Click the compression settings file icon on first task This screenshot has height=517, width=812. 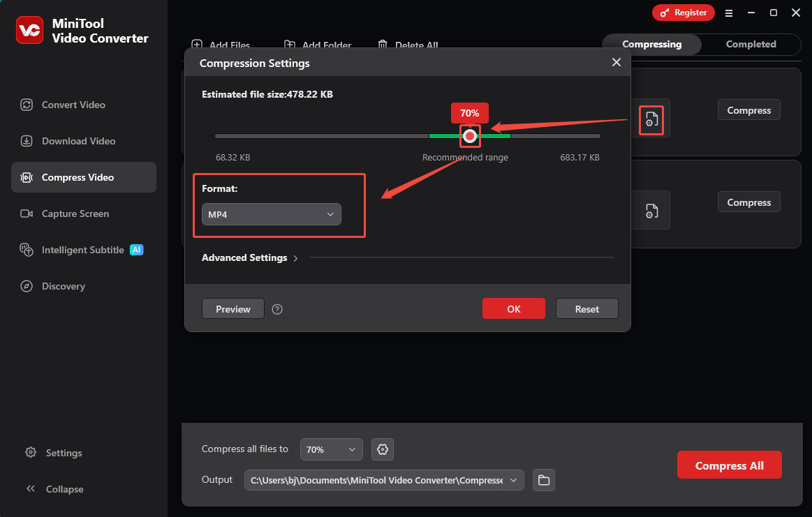pos(651,119)
